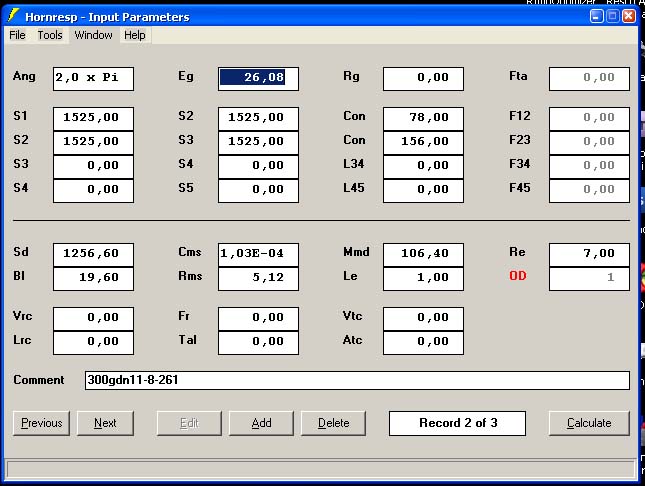The height and width of the screenshot is (486, 645).
Task: Select the Bl field with 19,60
Action: 93,278
